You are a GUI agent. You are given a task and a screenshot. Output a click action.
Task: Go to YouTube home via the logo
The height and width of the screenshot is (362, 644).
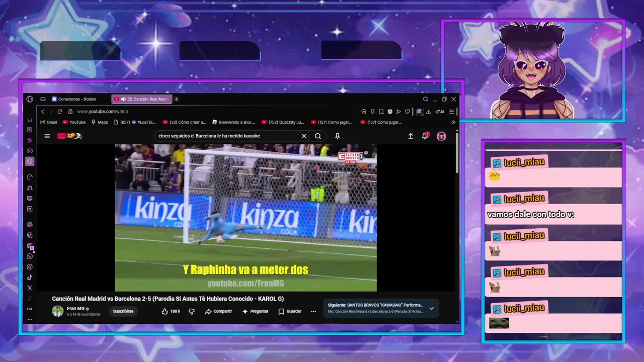click(69, 136)
